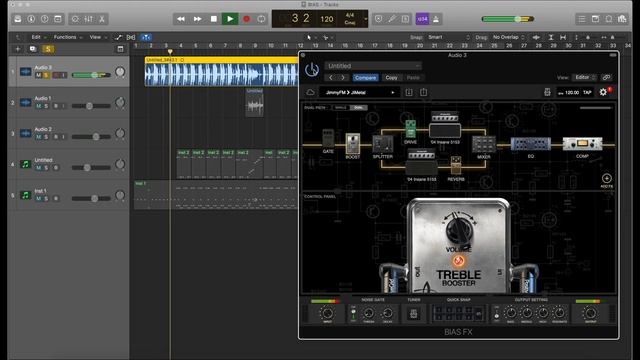This screenshot has width=640, height=360.
Task: Open the Editors scissors icon
Action: pyautogui.click(x=102, y=19)
